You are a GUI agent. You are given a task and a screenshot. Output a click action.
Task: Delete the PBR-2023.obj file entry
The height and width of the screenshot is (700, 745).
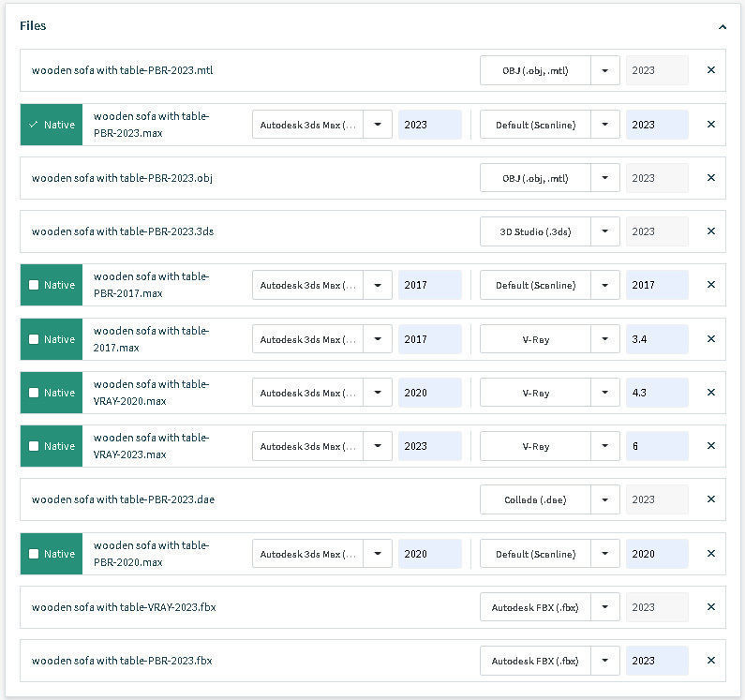[x=710, y=178]
